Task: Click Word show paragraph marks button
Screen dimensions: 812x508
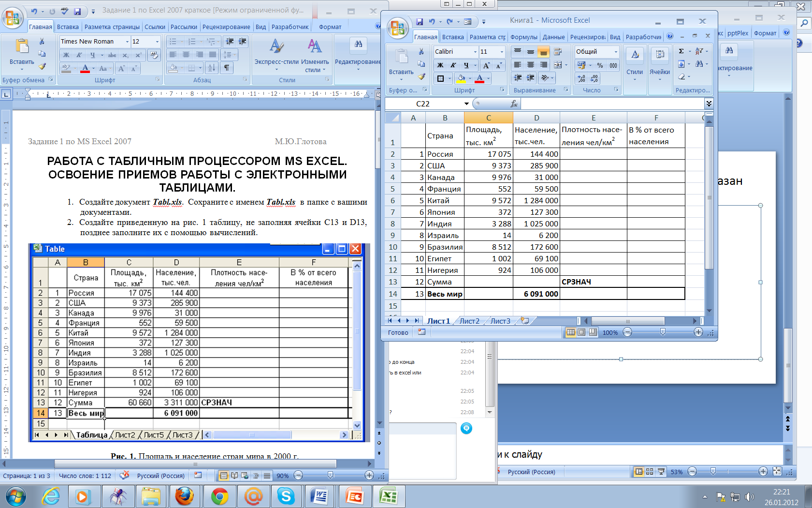Action: click(226, 68)
